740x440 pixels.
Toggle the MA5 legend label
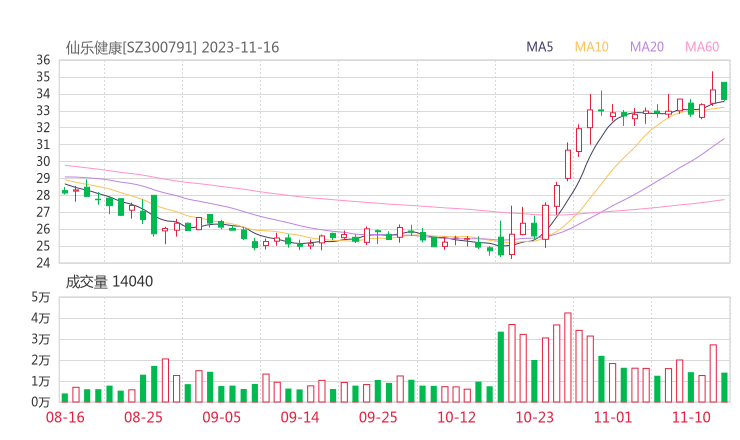pyautogui.click(x=541, y=46)
